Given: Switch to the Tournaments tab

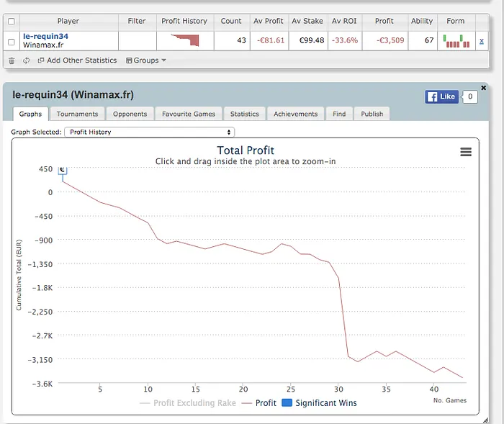Looking at the screenshot, I should (x=77, y=114).
